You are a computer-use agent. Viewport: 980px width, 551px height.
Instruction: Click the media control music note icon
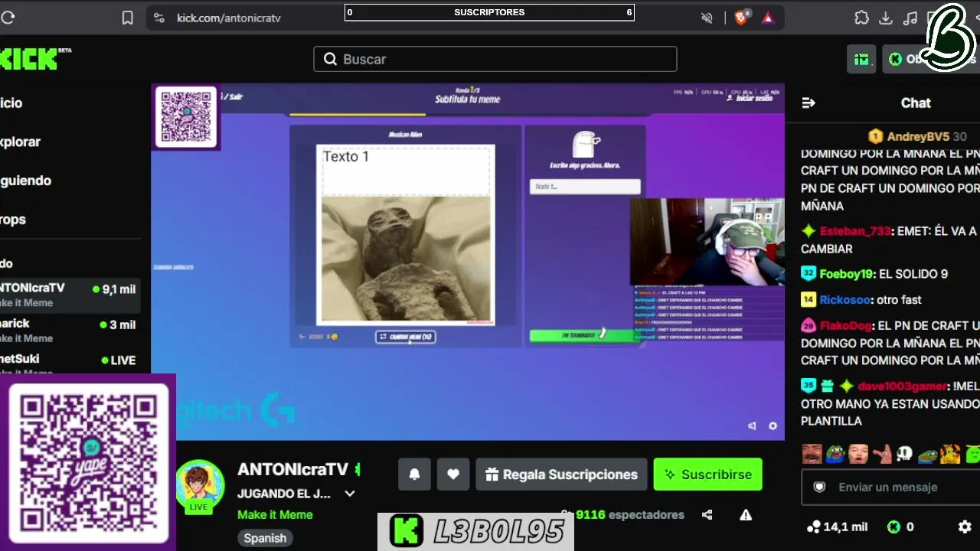910,18
